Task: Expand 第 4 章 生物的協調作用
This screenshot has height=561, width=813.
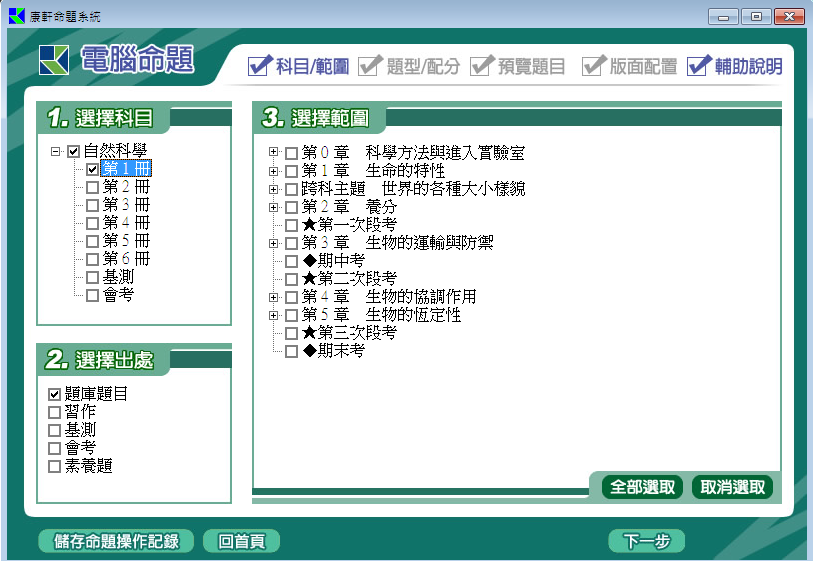Action: (x=273, y=297)
